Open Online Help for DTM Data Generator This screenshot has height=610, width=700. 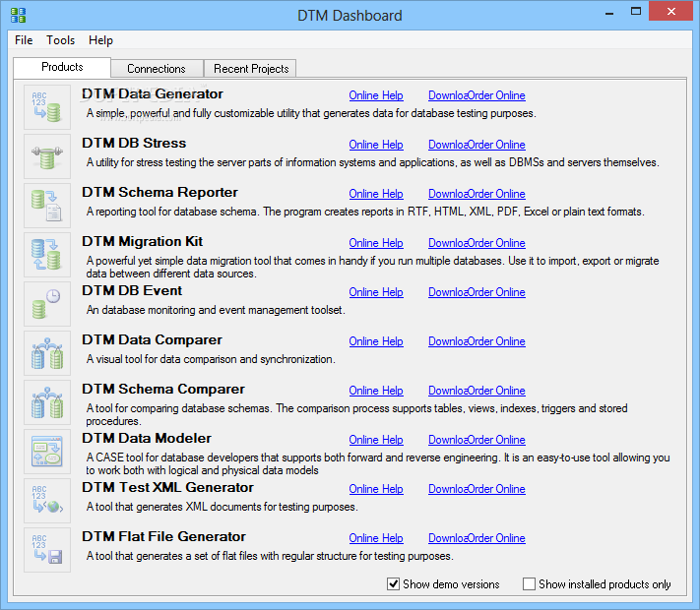(376, 95)
